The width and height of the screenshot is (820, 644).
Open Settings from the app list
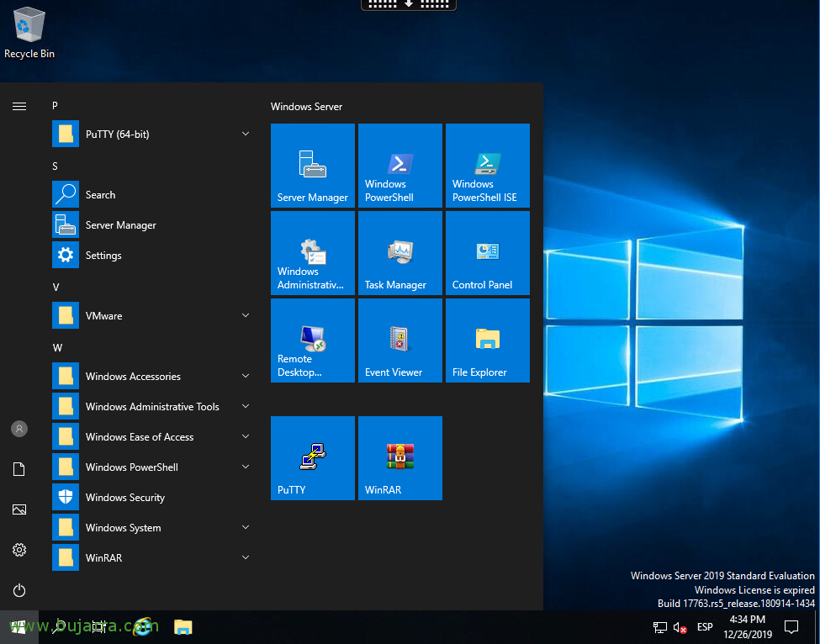[151, 255]
